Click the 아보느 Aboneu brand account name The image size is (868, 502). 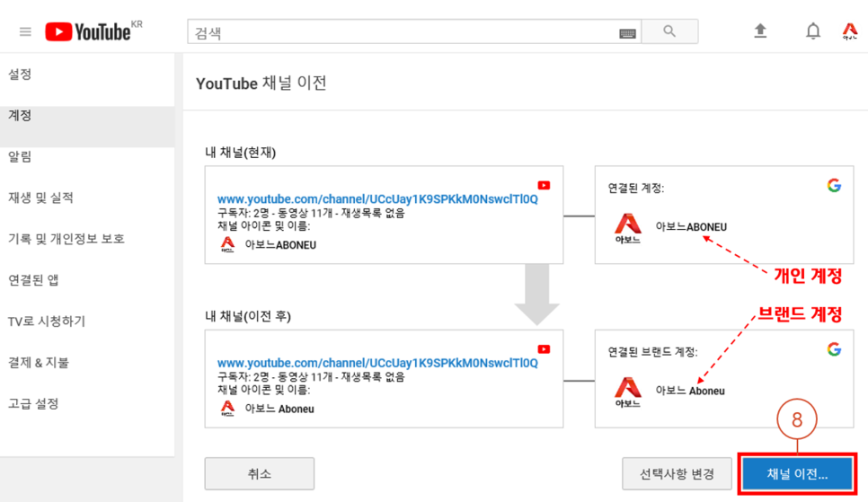[x=690, y=391]
